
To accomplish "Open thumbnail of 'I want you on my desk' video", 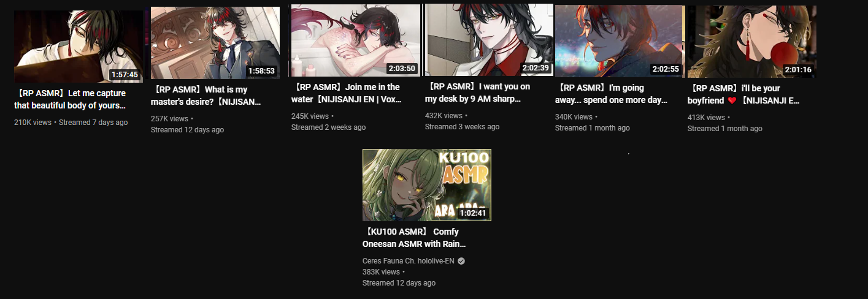I will [x=489, y=40].
